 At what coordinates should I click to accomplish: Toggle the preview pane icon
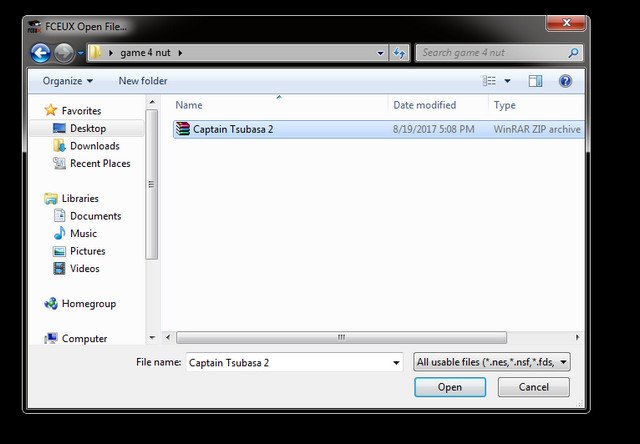535,81
